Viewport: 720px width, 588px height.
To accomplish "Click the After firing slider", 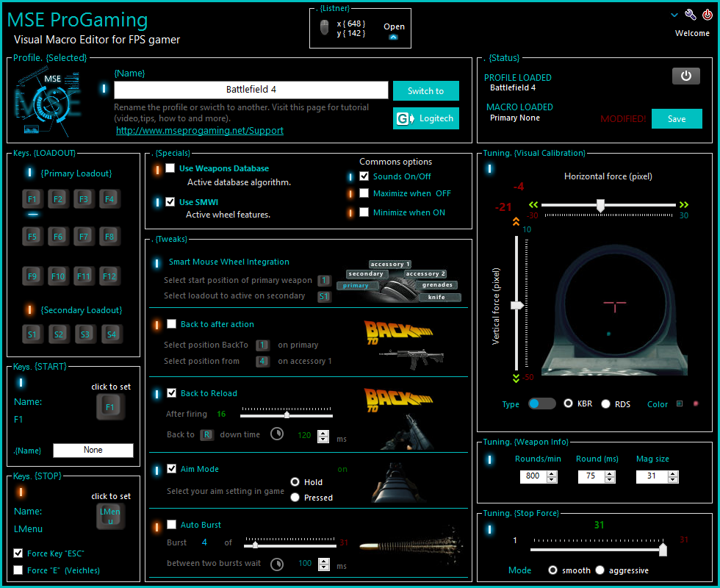I will (x=286, y=415).
